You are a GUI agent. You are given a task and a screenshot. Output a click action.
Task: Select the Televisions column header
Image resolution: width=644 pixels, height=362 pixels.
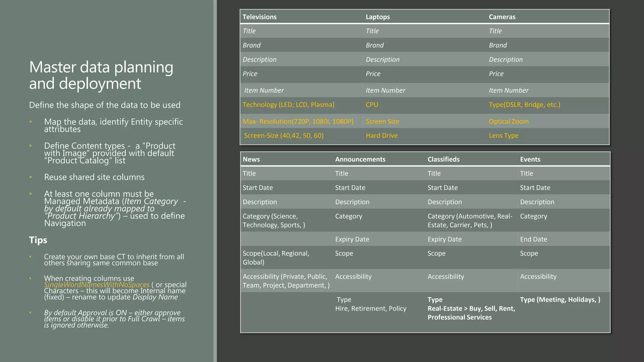click(259, 17)
